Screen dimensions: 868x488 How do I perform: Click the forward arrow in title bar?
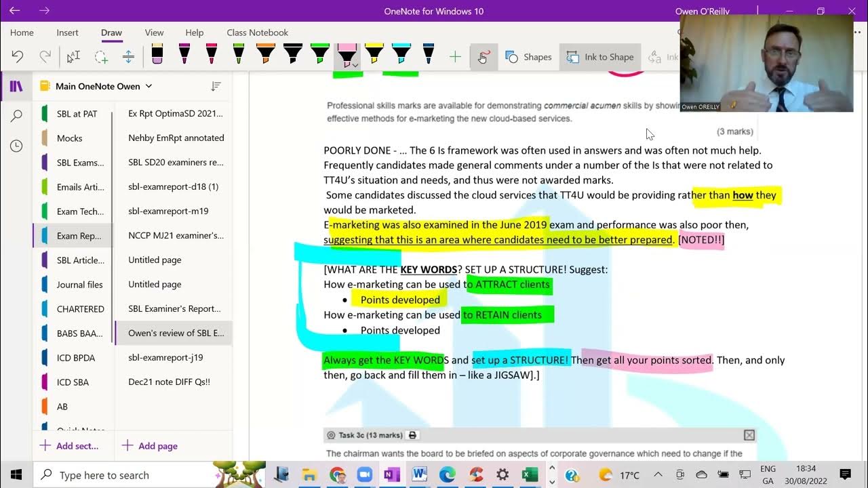[x=44, y=11]
